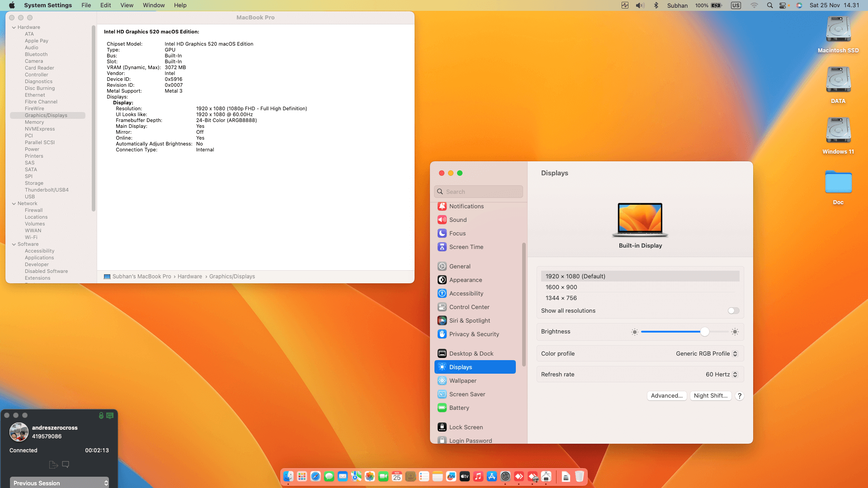Open the Trash in the Dock
Viewport: 868px width, 488px height.
[580, 476]
